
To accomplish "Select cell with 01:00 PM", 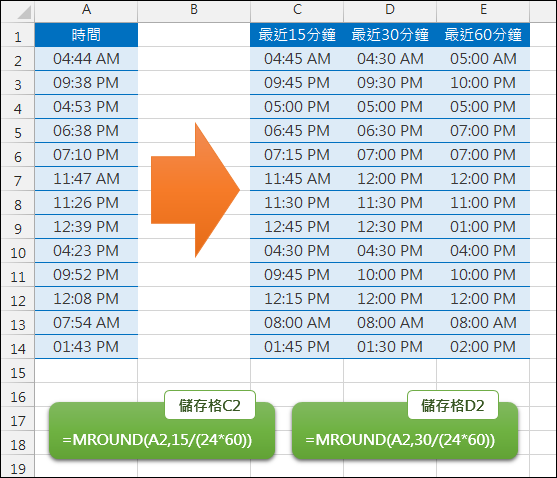I will 483,227.
